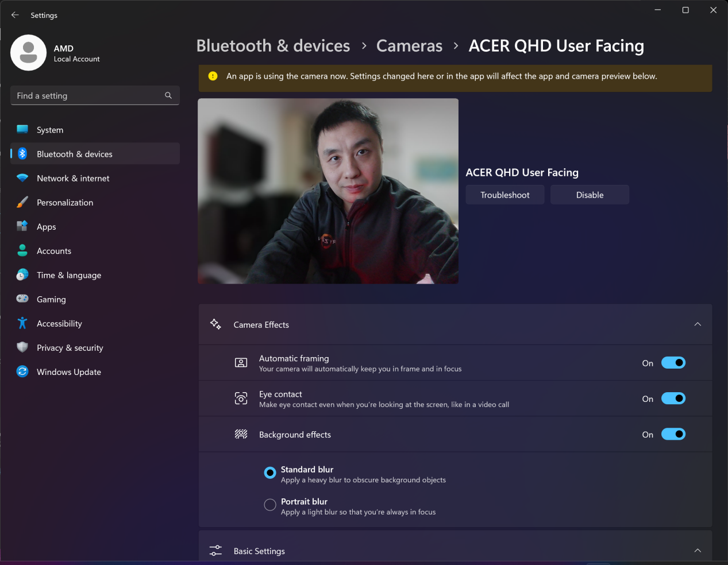Viewport: 728px width, 565px height.
Task: Open Privacy & security shield icon
Action: tap(22, 347)
